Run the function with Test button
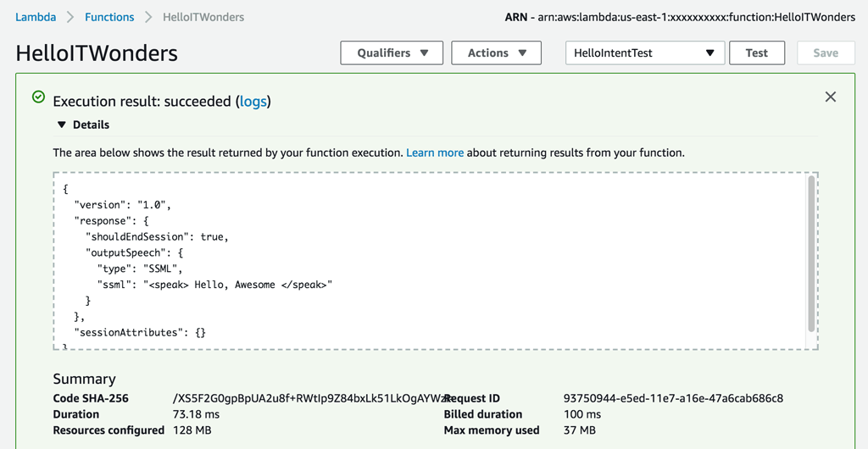Viewport: 868px width, 449px height. [x=756, y=53]
